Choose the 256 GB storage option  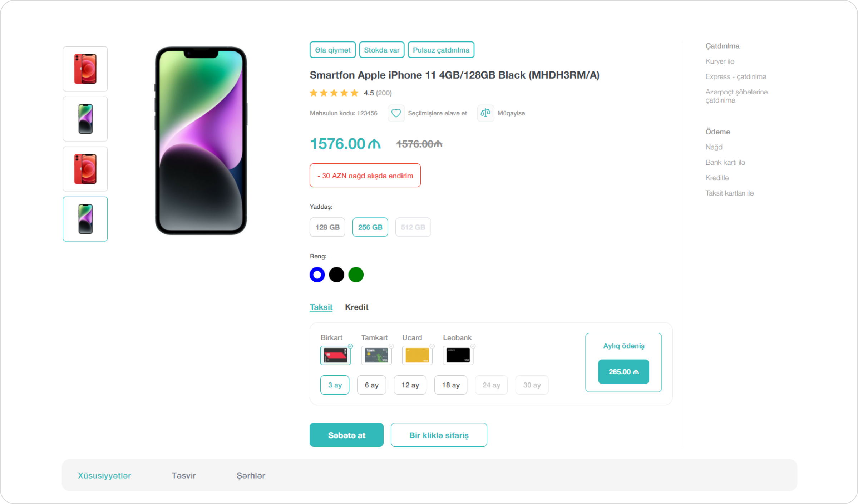point(370,227)
